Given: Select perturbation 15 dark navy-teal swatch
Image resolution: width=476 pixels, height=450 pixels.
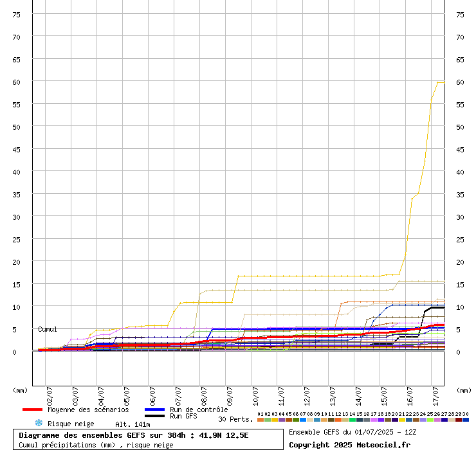Looking at the screenshot, I should pos(359,420).
